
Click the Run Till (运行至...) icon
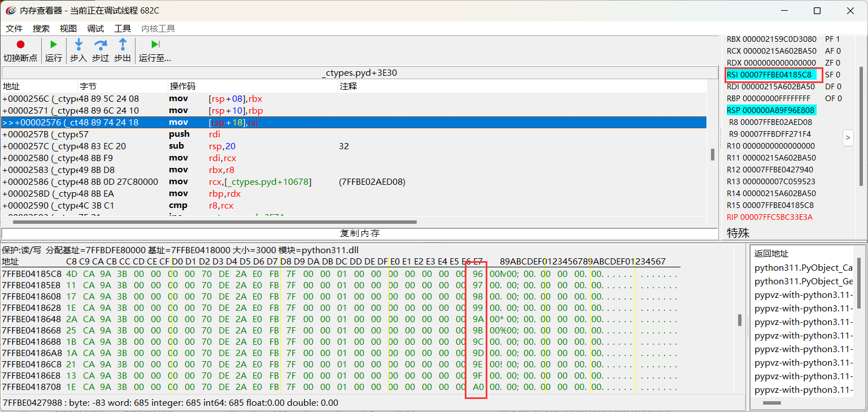coord(155,45)
